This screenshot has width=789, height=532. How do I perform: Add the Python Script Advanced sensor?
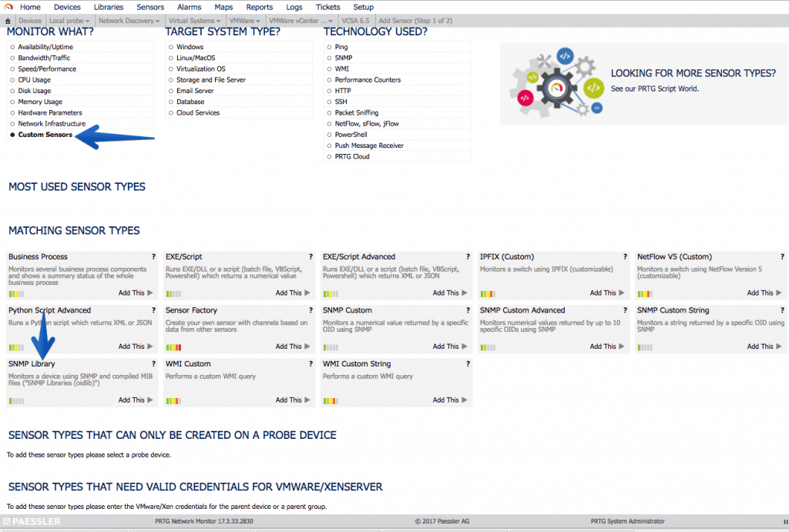click(x=136, y=346)
